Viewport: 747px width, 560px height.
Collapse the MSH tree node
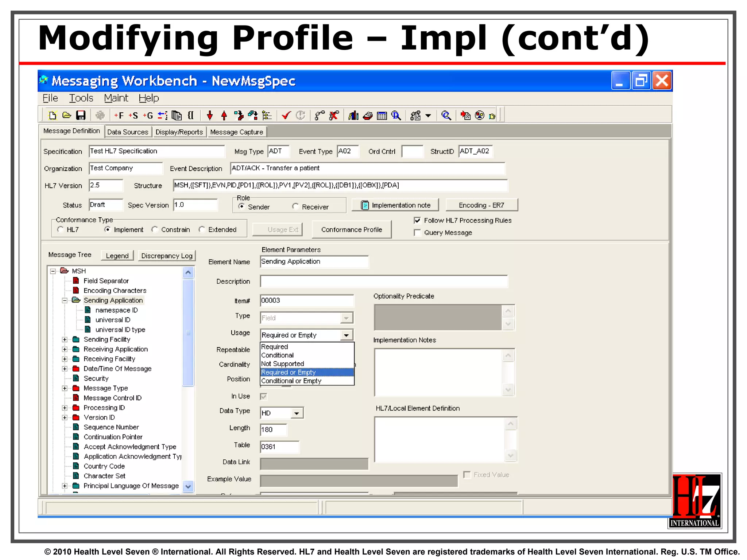click(53, 271)
